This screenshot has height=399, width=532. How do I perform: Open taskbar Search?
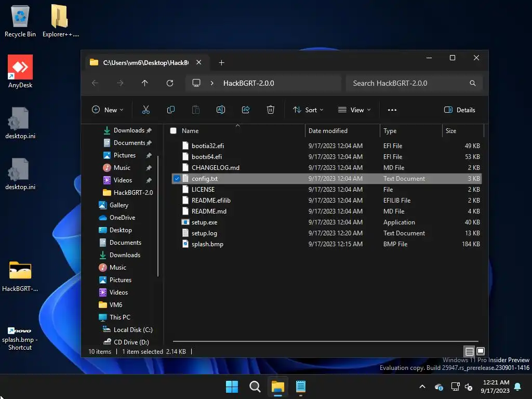(x=255, y=387)
